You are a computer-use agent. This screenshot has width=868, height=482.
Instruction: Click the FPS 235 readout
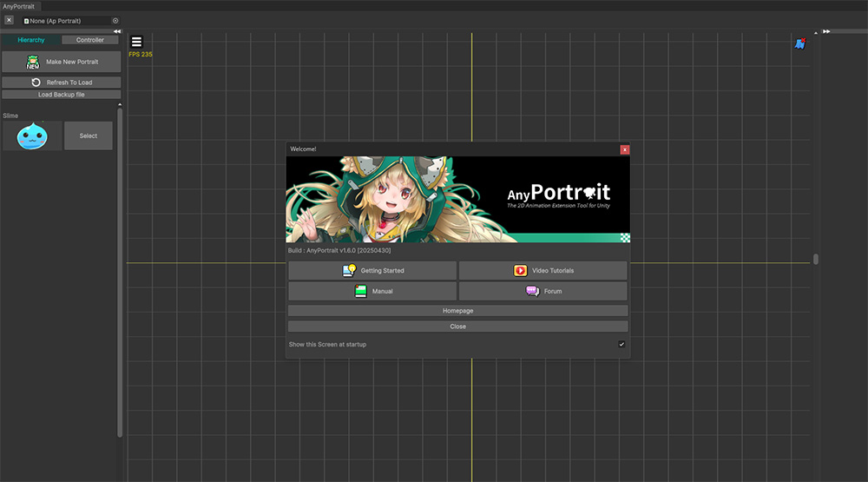coord(141,55)
